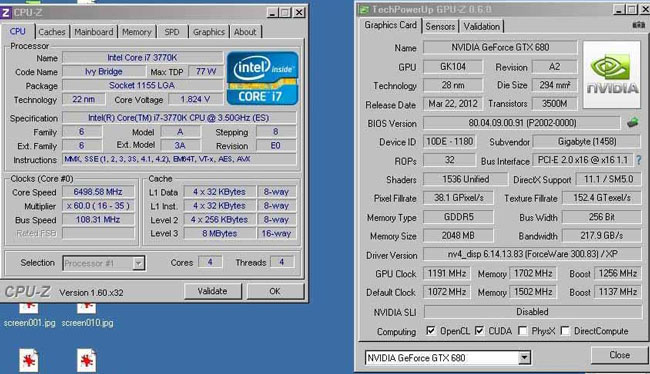Click the Code Name value Ivy Bridge
Viewport: 650px width, 374px height.
104,72
